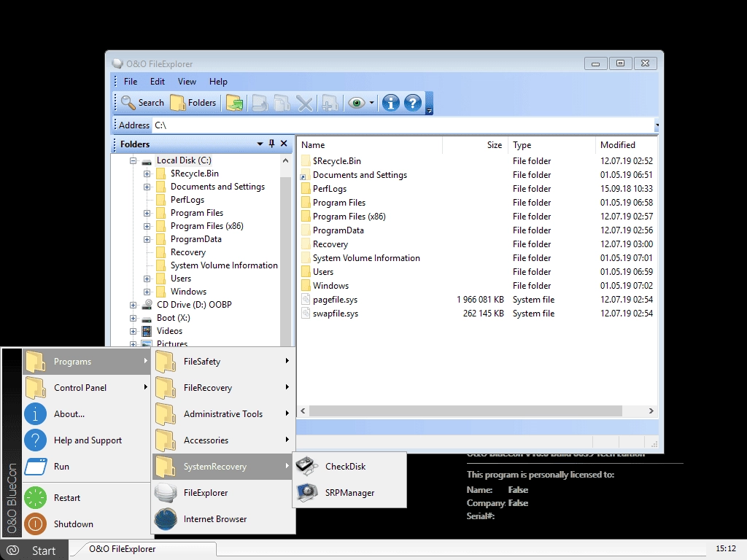This screenshot has height=560, width=747.
Task: Launch CheckDisk from SystemRecovery submenu
Action: 349,466
